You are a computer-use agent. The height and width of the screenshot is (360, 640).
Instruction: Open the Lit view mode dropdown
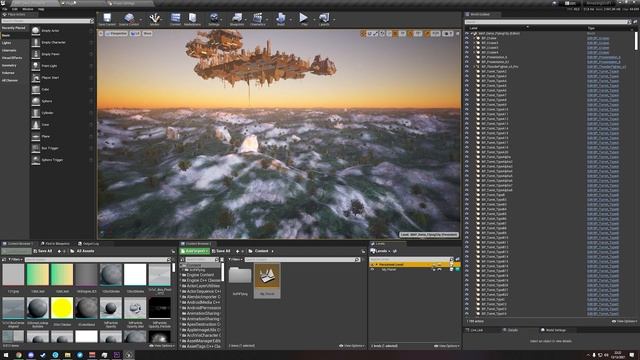[135, 33]
